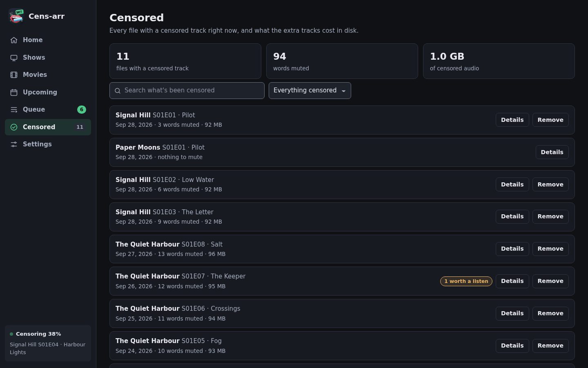Click the Censoring 38% progress status card
The height and width of the screenshot is (368, 588).
click(48, 343)
